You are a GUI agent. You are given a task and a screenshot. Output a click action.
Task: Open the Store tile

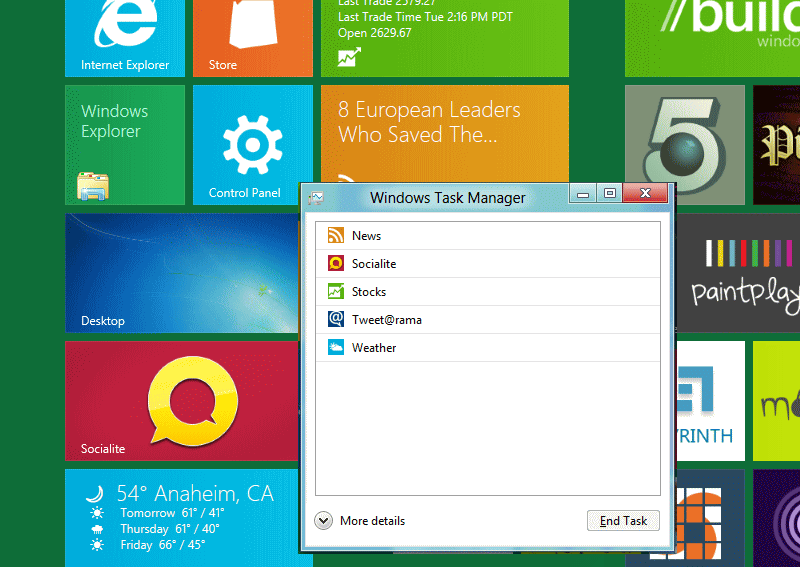pyautogui.click(x=253, y=38)
